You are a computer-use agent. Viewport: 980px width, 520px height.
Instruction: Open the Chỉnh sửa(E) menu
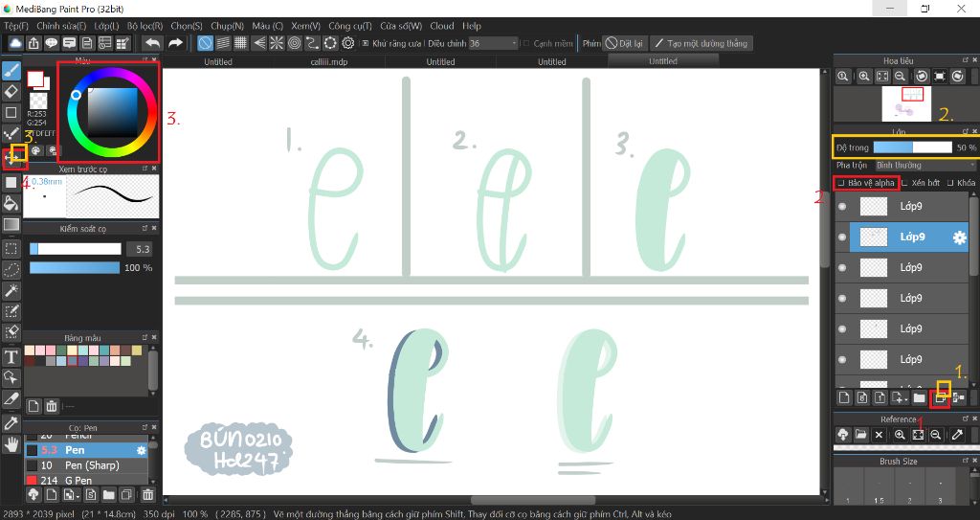61,26
